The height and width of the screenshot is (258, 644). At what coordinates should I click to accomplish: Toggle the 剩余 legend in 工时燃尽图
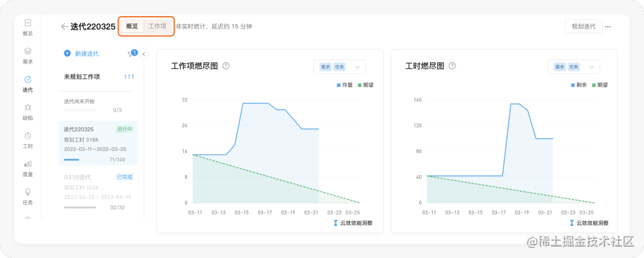[579, 85]
